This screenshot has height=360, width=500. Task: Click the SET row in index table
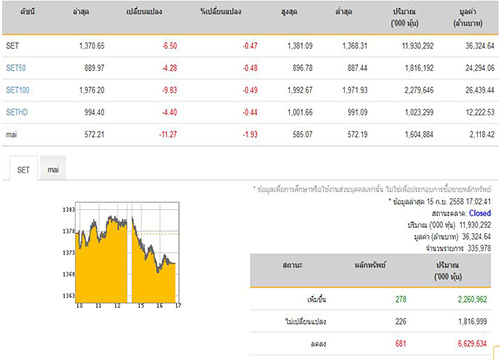point(250,46)
